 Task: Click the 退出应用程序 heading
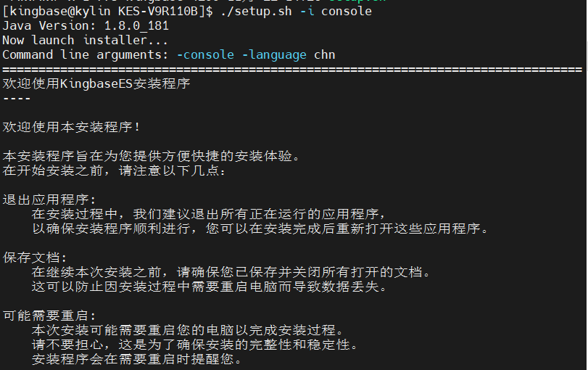coord(49,200)
